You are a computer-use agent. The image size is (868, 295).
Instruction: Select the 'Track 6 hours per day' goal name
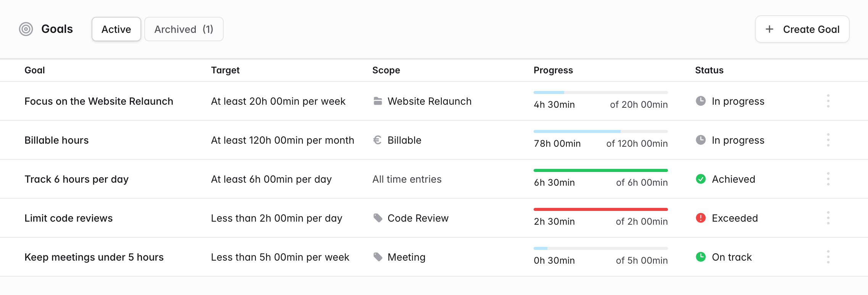pyautogui.click(x=76, y=179)
